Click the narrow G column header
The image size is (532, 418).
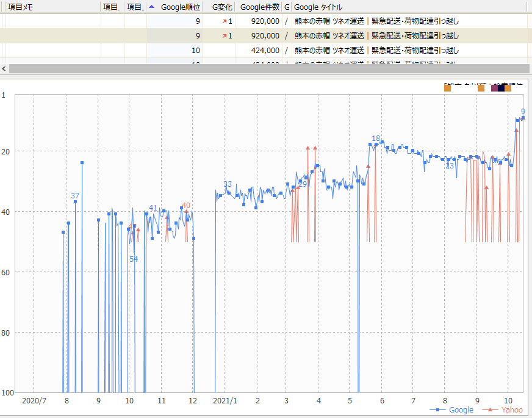pyautogui.click(x=287, y=7)
